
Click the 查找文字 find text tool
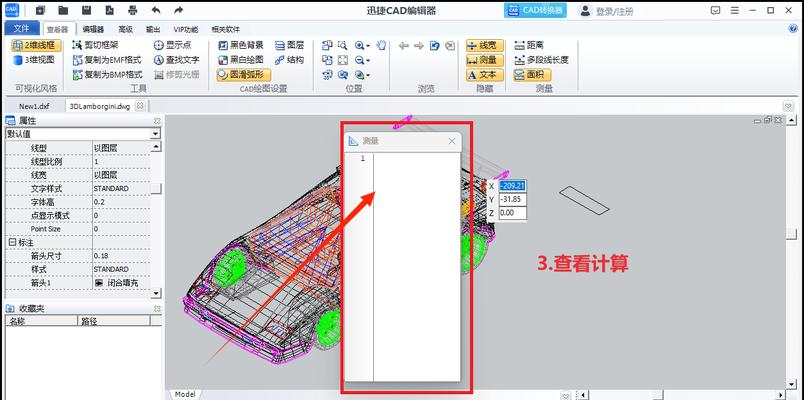click(x=176, y=60)
